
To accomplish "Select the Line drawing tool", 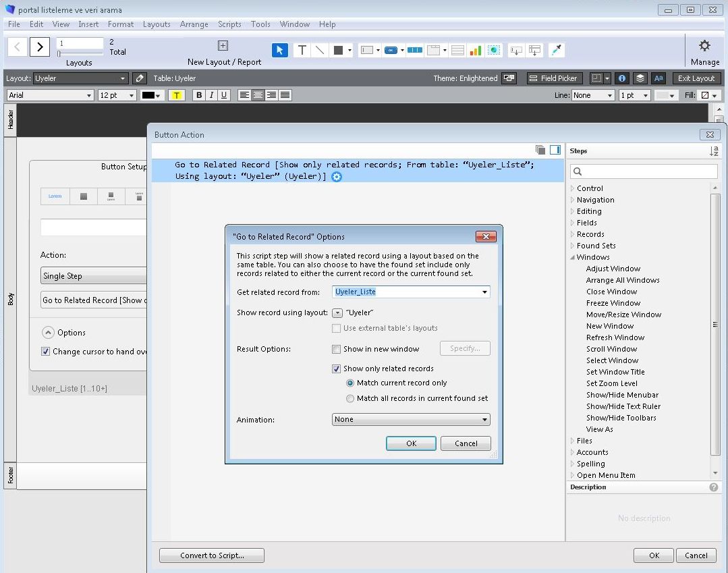I will 320,50.
